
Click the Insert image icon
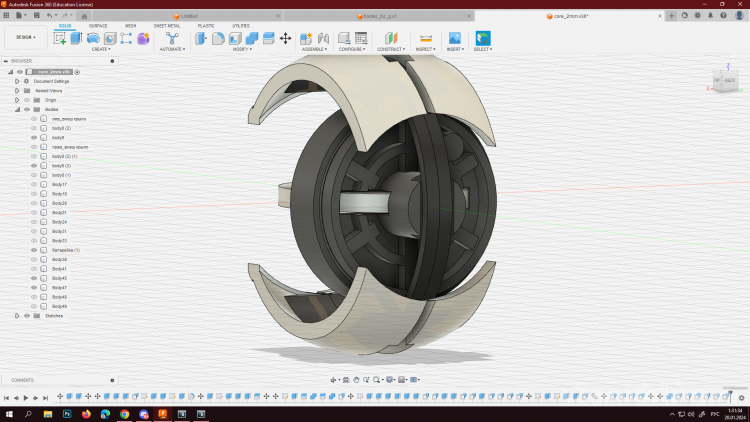point(454,38)
